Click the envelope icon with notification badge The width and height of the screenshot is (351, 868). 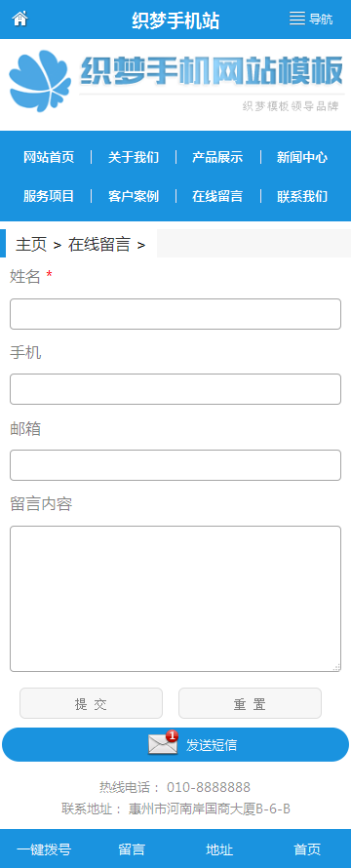click(x=164, y=743)
